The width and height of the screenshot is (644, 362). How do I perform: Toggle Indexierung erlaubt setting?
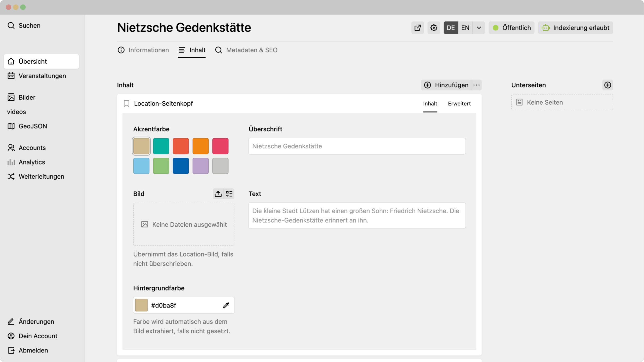(x=575, y=28)
